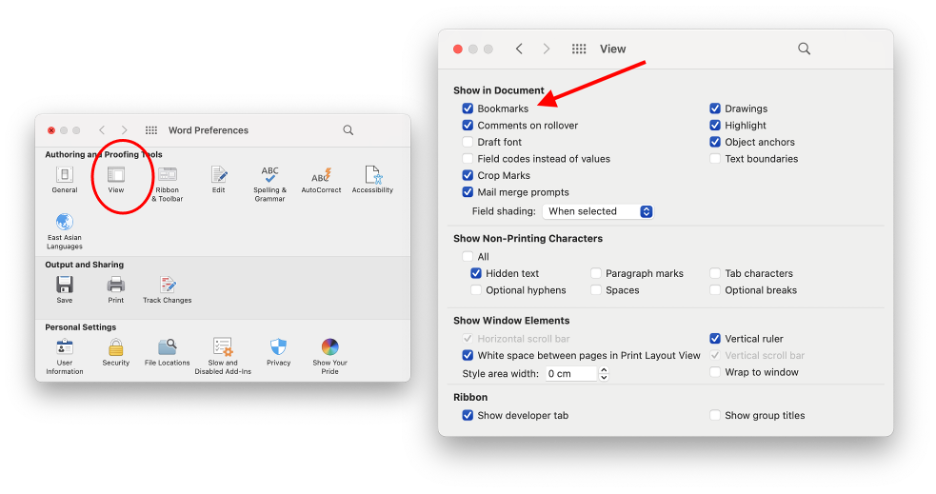Click the Show Your Pride color wheel
Screen dimensions: 936x494
(329, 348)
